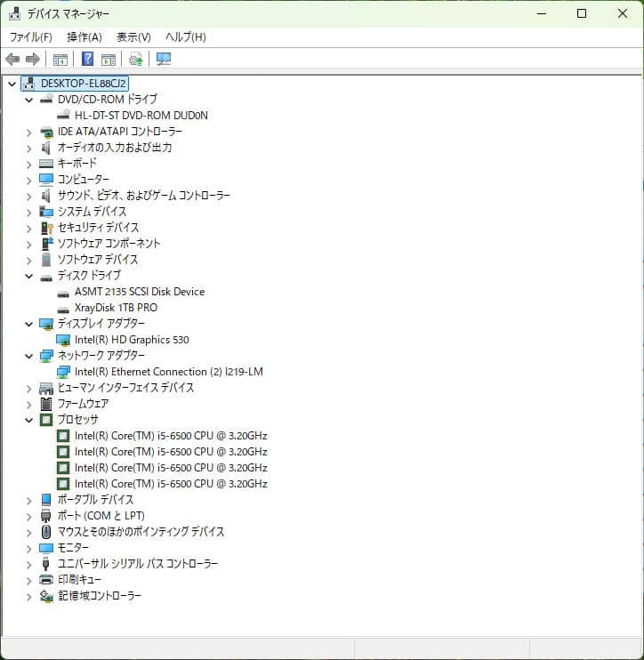Viewport: 644px width, 660px height.
Task: Click the キーボード keyboard icon
Action: click(x=46, y=164)
